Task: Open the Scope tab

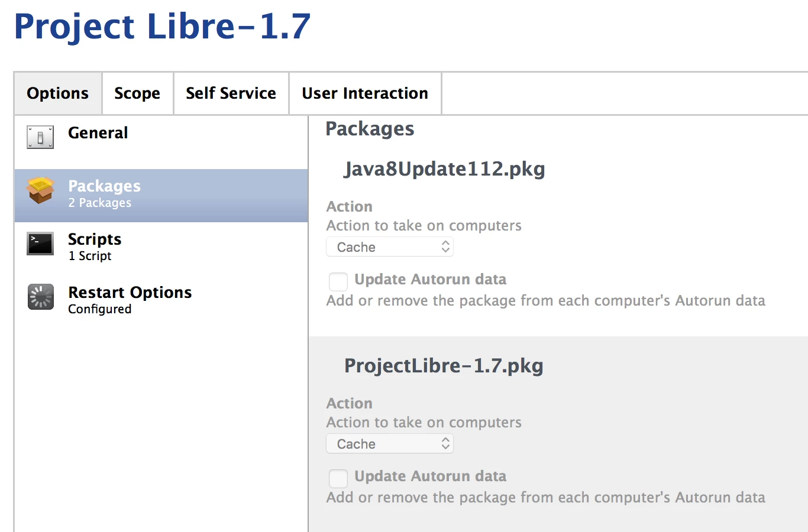Action: point(137,93)
